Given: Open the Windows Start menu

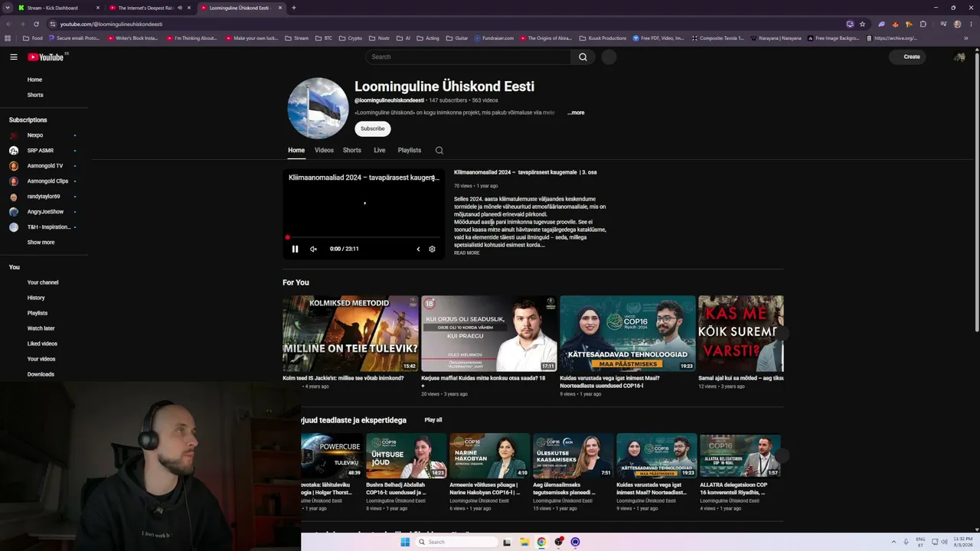Looking at the screenshot, I should pyautogui.click(x=405, y=542).
